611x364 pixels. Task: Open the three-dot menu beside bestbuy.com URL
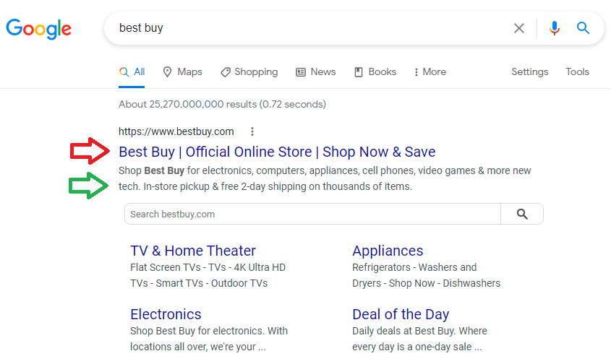(x=252, y=131)
